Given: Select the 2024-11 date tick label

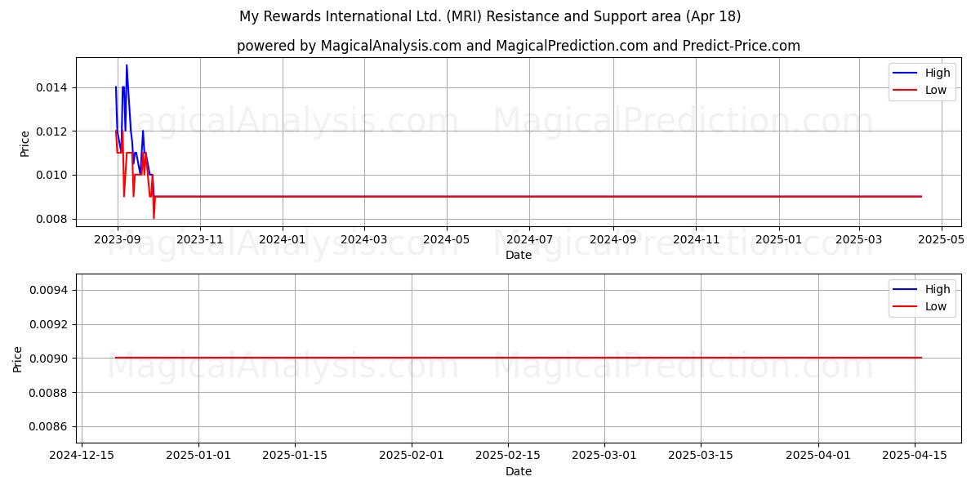Looking at the screenshot, I should [x=695, y=240].
